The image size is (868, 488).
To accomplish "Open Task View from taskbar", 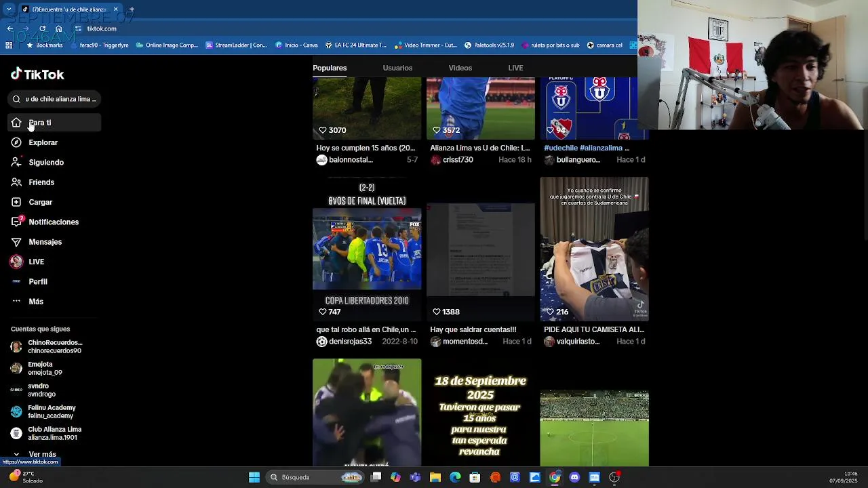I will [376, 477].
